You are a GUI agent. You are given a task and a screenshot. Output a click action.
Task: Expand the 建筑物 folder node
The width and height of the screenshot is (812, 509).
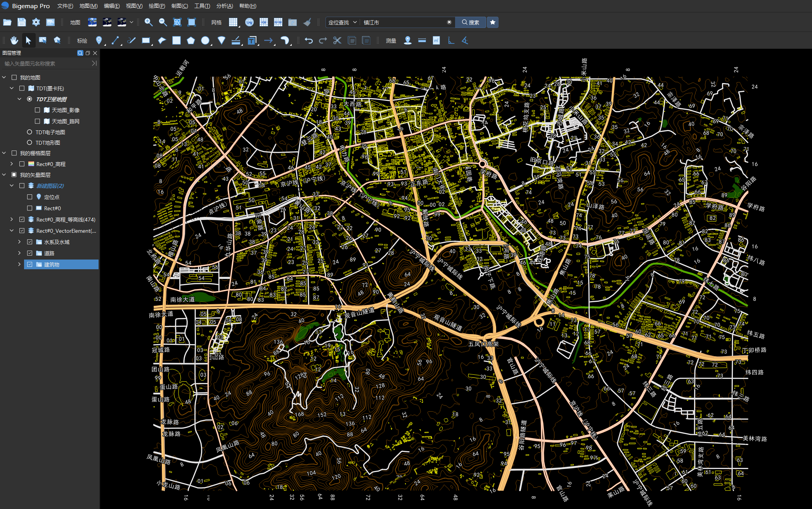pyautogui.click(x=19, y=264)
